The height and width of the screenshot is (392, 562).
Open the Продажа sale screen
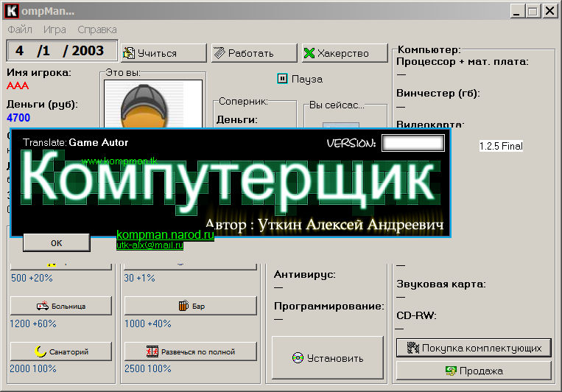click(474, 371)
